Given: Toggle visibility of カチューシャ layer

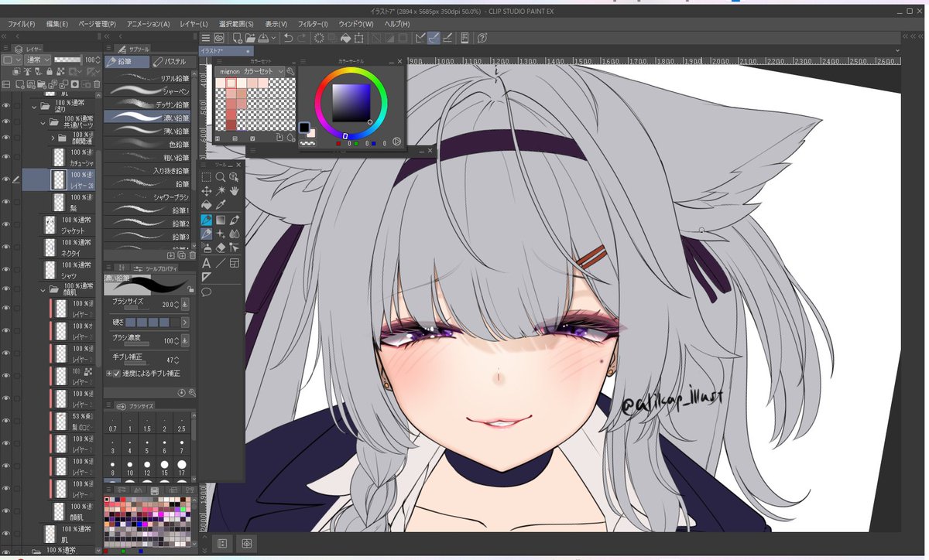Looking at the screenshot, I should [5, 158].
